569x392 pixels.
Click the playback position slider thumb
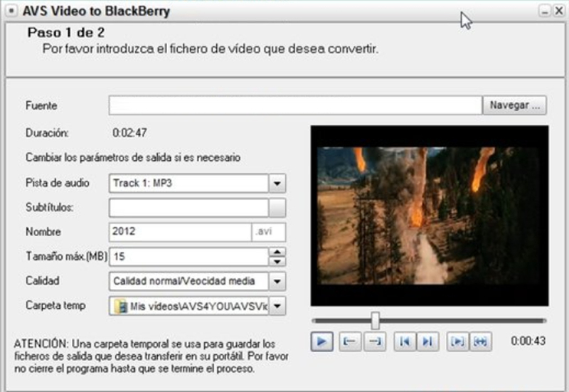click(376, 320)
